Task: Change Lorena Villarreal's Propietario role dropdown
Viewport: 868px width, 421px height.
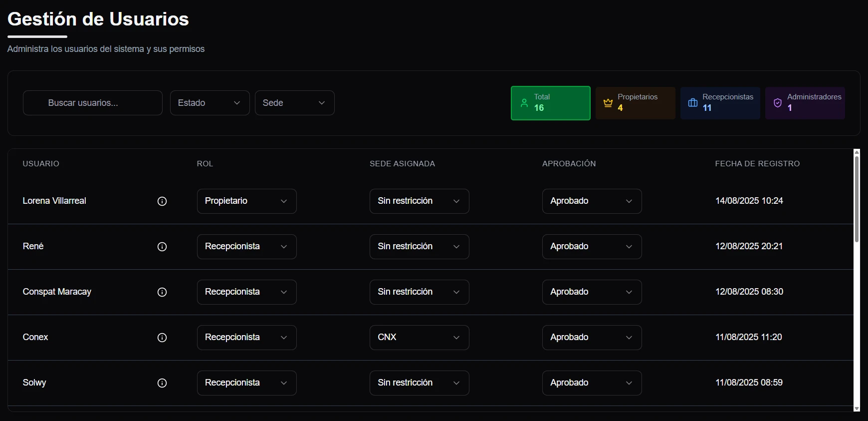Action: [246, 201]
